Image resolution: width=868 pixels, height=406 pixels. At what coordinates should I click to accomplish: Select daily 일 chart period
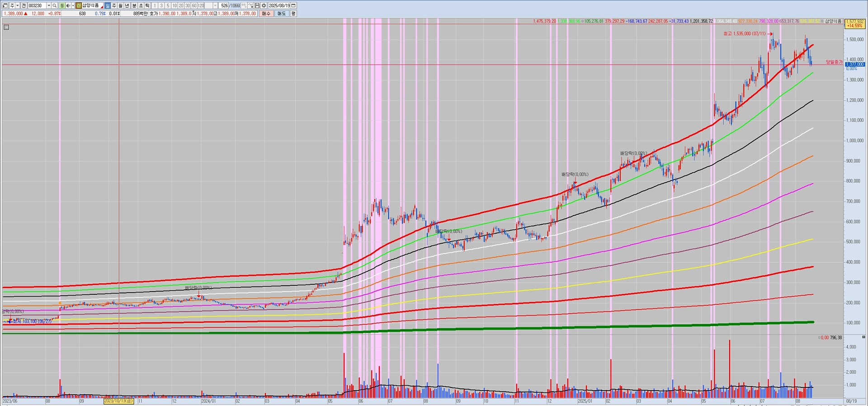tap(108, 5)
